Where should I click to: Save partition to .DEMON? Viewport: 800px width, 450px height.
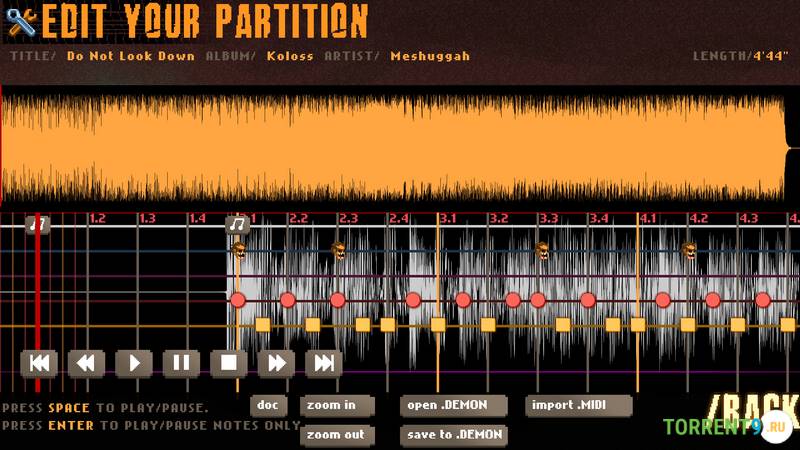(453, 435)
